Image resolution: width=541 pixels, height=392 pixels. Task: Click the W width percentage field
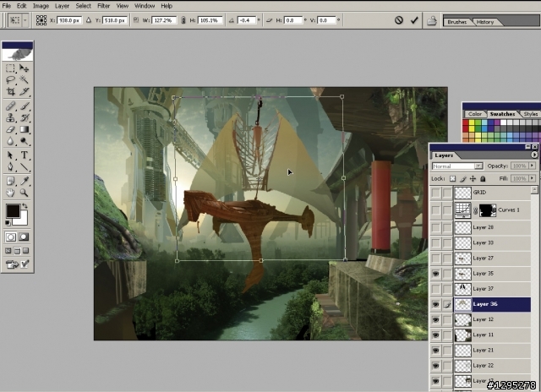point(164,20)
